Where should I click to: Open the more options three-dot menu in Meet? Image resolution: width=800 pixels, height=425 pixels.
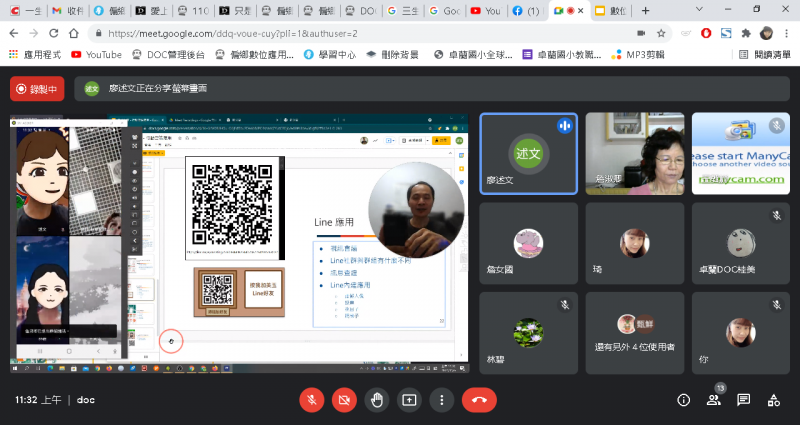click(x=442, y=400)
